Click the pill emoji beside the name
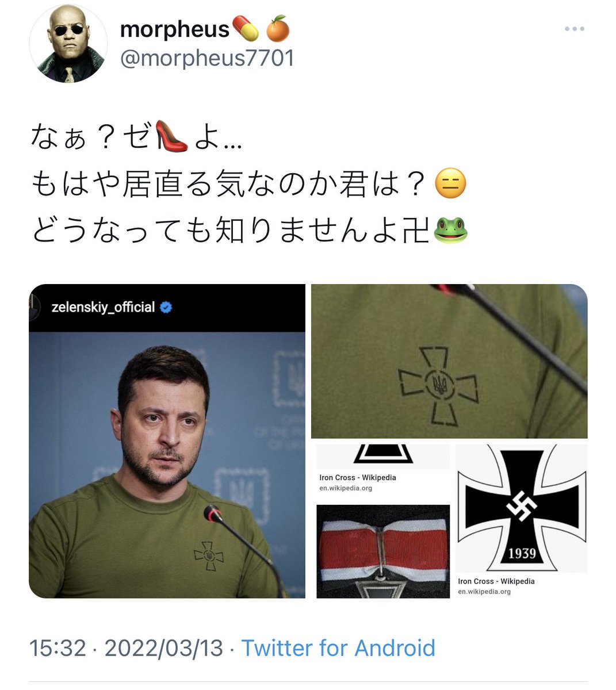616x690 pixels. click(246, 29)
